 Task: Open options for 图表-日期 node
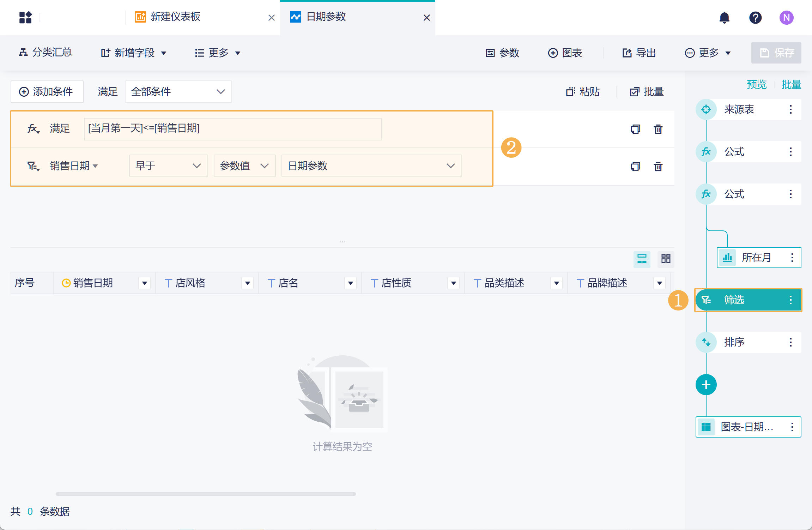click(x=792, y=427)
